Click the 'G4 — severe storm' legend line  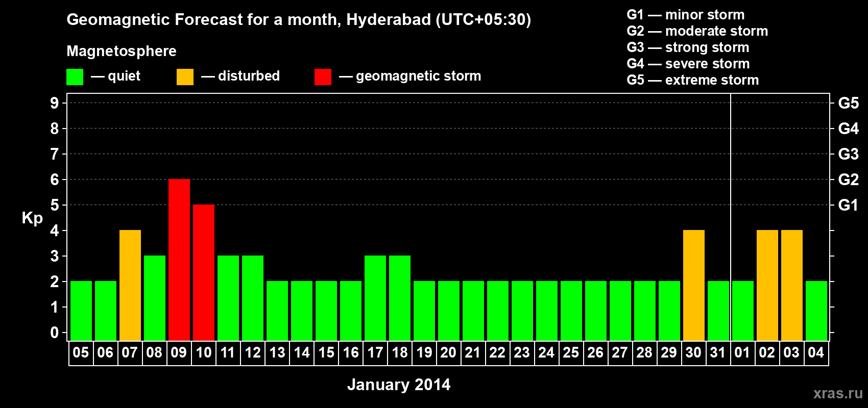(x=688, y=64)
